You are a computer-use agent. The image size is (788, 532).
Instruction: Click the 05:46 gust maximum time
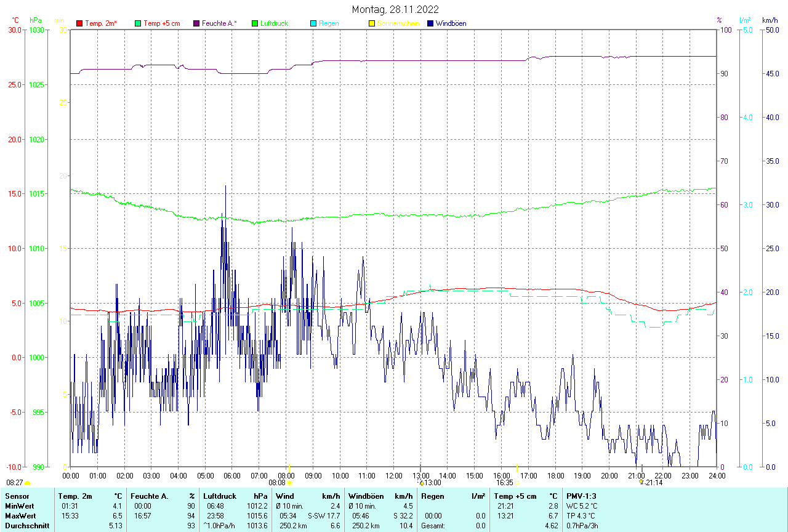click(361, 516)
